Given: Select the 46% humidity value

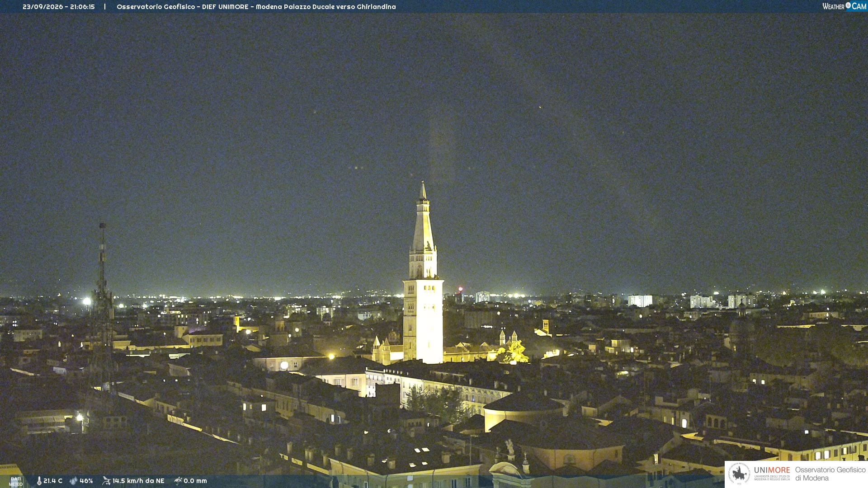Looking at the screenshot, I should 86,481.
